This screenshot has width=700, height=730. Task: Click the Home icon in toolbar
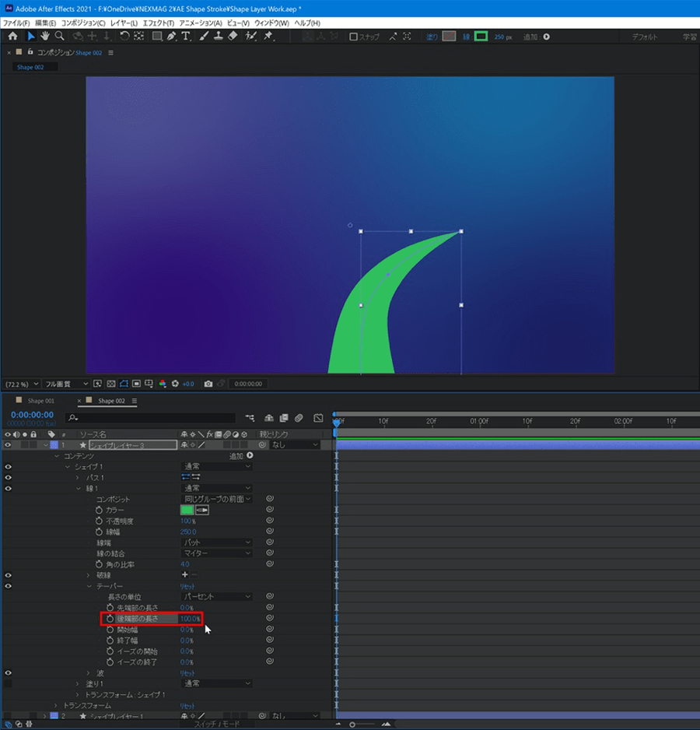click(12, 37)
